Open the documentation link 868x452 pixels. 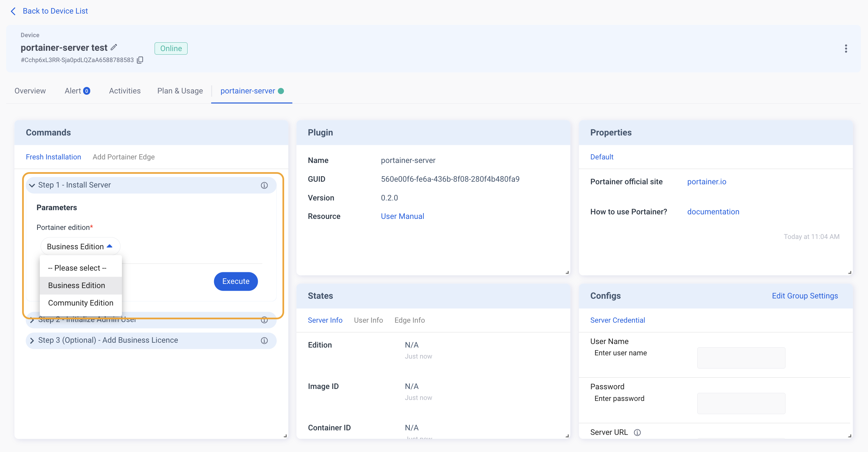(x=713, y=212)
